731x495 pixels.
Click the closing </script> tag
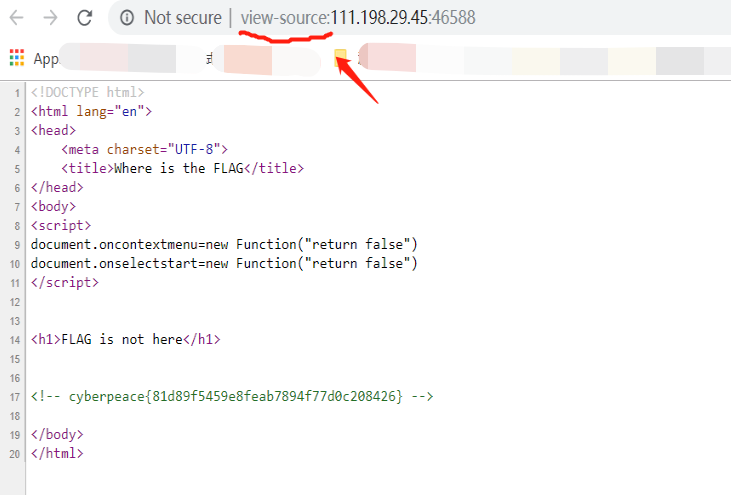click(x=65, y=282)
